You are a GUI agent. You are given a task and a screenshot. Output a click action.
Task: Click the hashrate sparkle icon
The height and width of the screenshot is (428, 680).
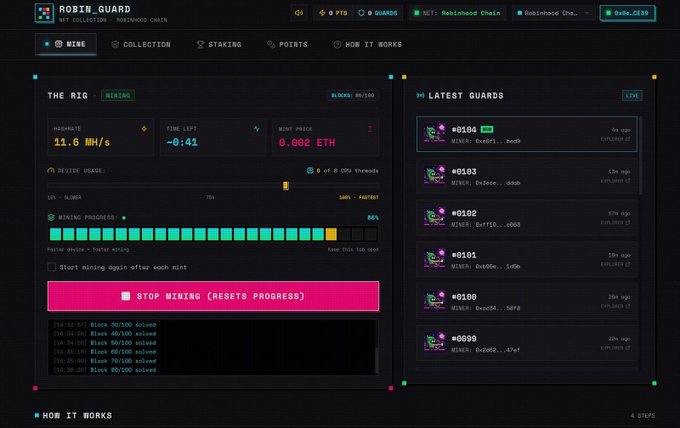coord(144,129)
